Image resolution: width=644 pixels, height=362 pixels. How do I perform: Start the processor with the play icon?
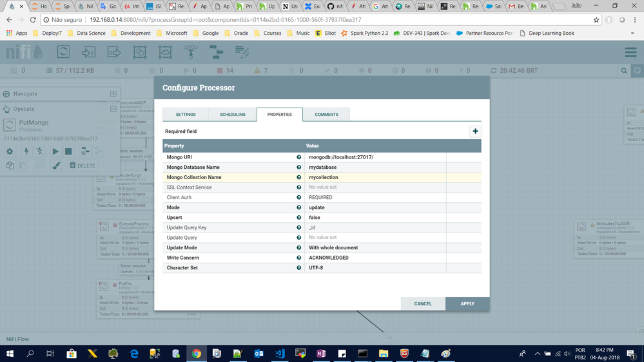click(x=55, y=151)
